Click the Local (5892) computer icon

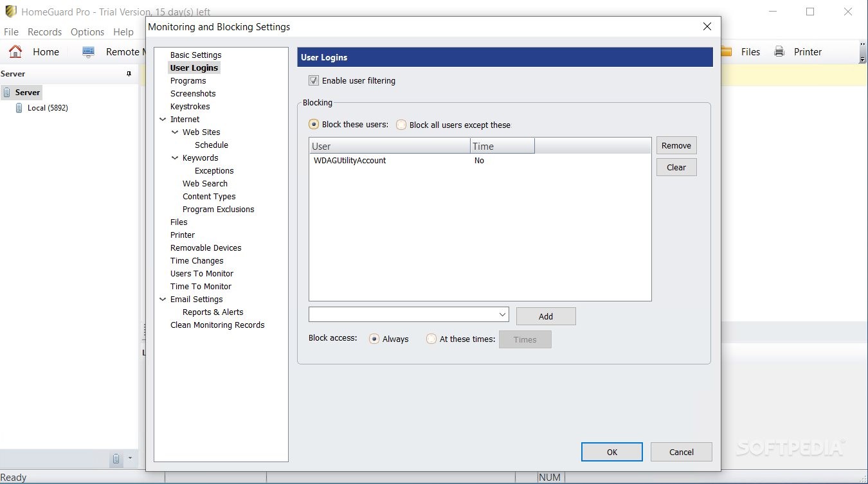(19, 108)
